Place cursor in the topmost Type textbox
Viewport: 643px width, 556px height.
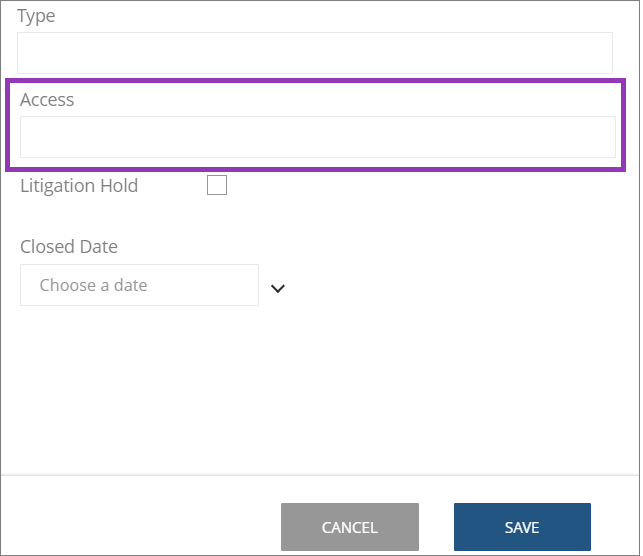pos(315,53)
